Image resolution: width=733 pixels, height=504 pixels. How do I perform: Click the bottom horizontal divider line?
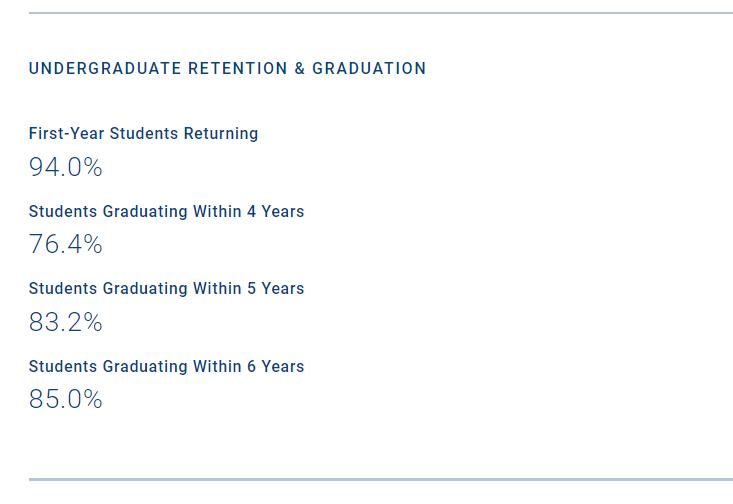tap(380, 479)
